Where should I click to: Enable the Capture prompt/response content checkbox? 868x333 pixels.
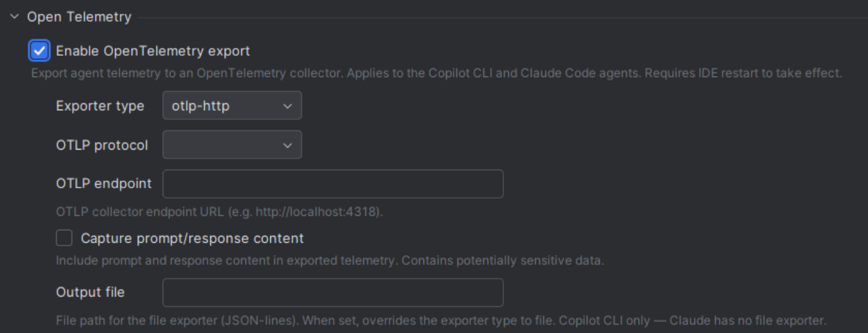pyautogui.click(x=64, y=238)
